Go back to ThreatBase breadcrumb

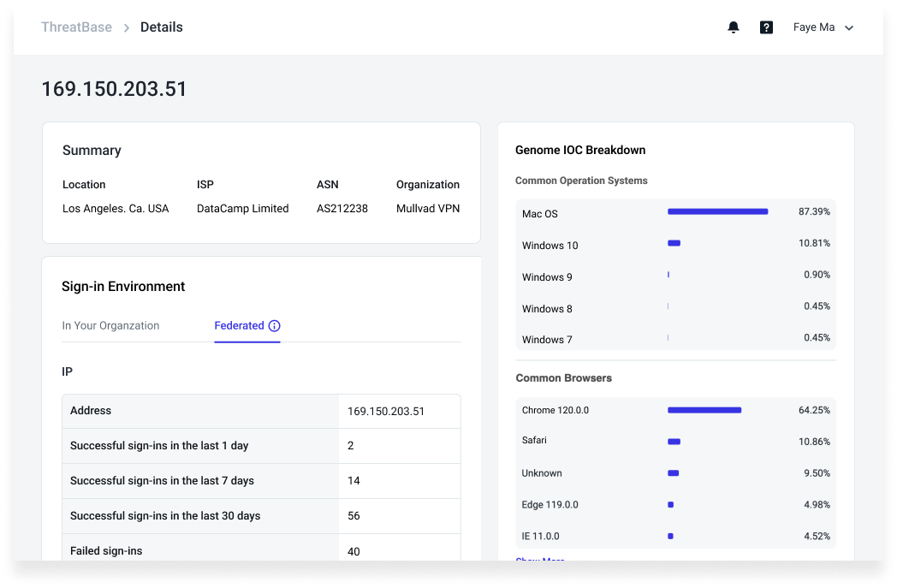point(76,27)
